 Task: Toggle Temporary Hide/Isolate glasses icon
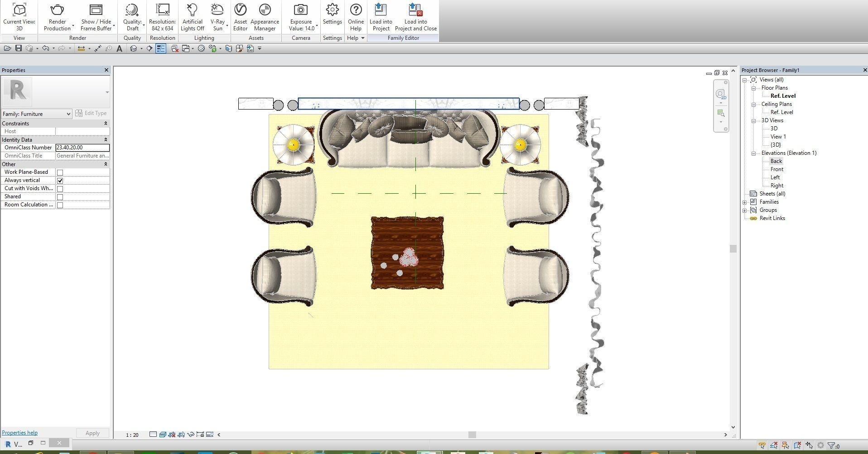coord(191,435)
